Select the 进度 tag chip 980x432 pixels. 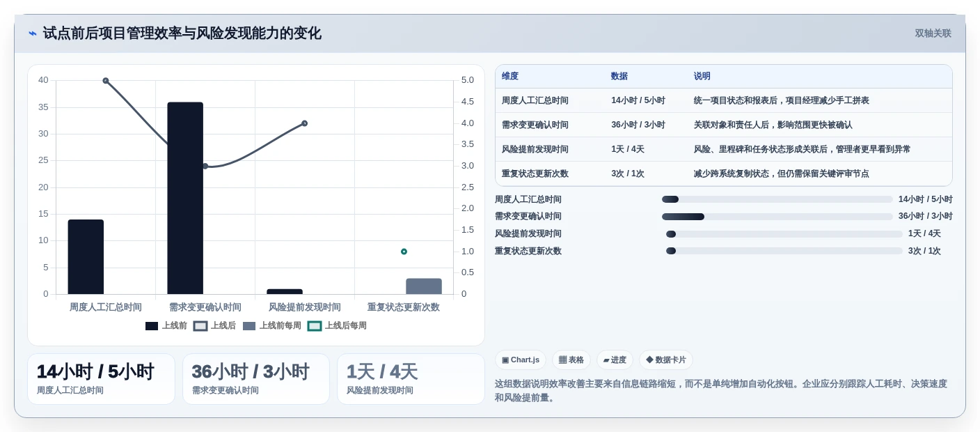pos(615,360)
